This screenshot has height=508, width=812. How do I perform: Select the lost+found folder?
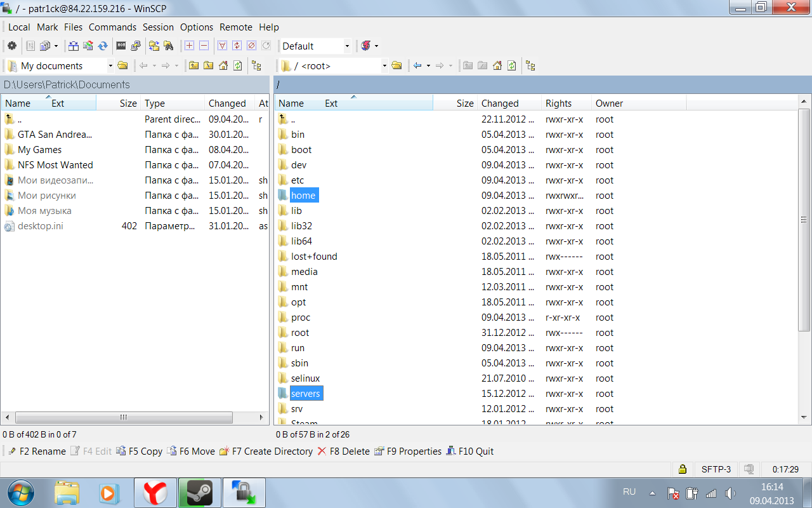pos(314,257)
